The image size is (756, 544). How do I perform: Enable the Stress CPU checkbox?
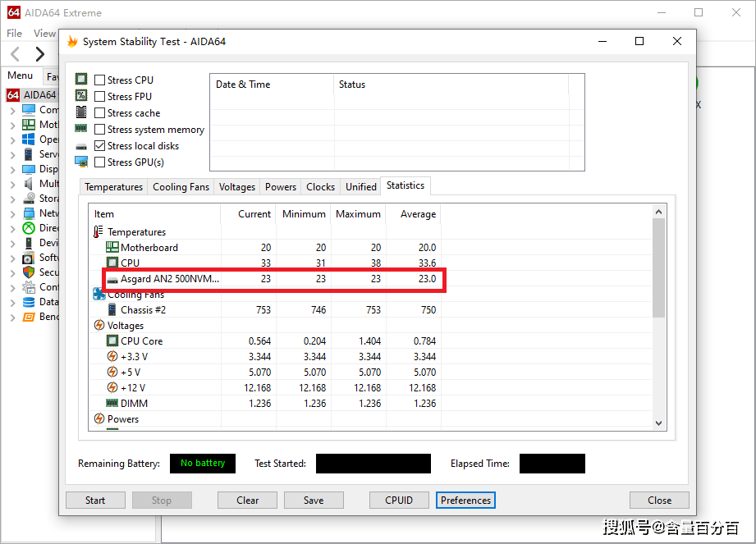(x=99, y=80)
